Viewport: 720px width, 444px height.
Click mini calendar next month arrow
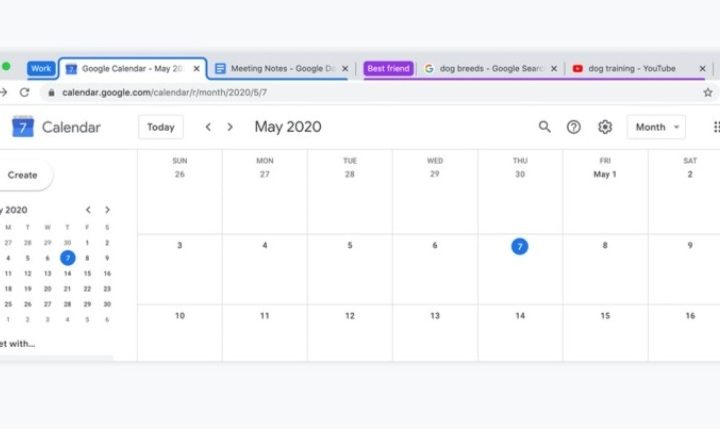107,210
